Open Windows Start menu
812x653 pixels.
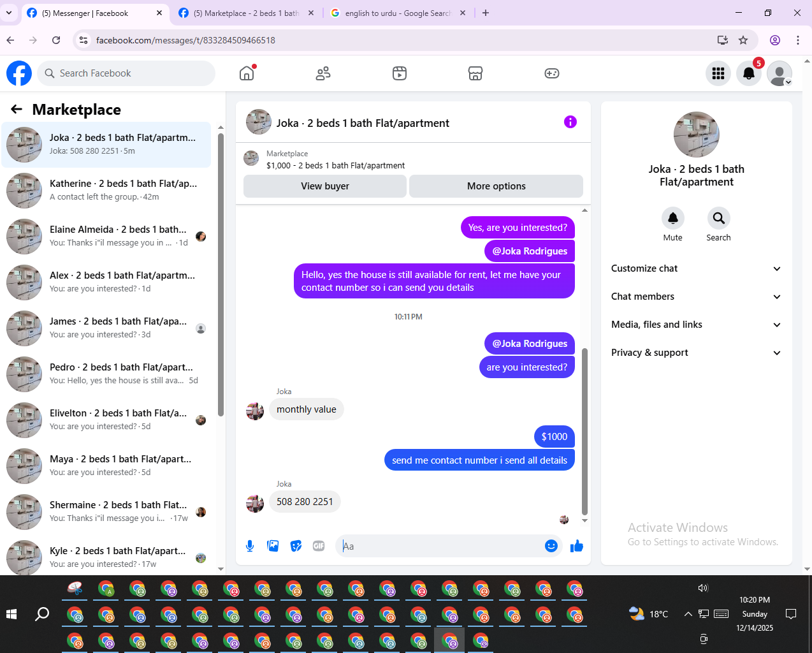(11, 614)
